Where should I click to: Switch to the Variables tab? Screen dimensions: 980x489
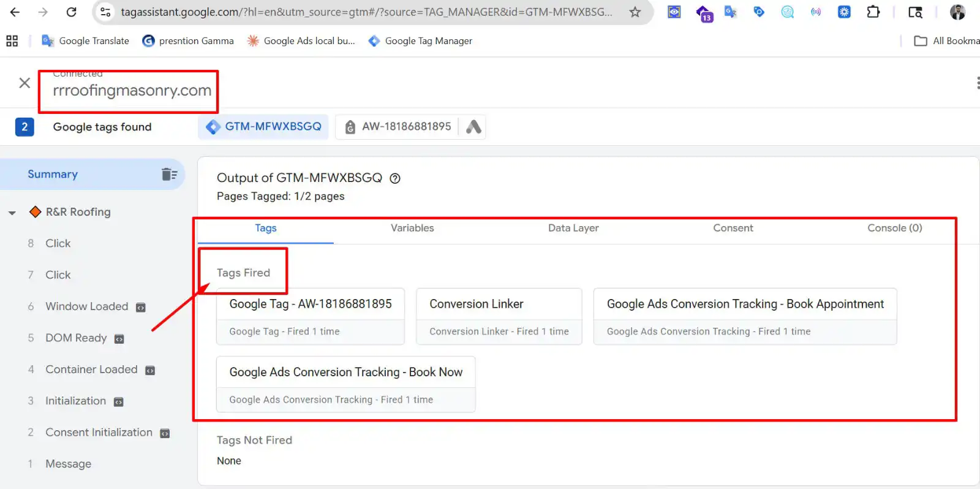pos(412,229)
